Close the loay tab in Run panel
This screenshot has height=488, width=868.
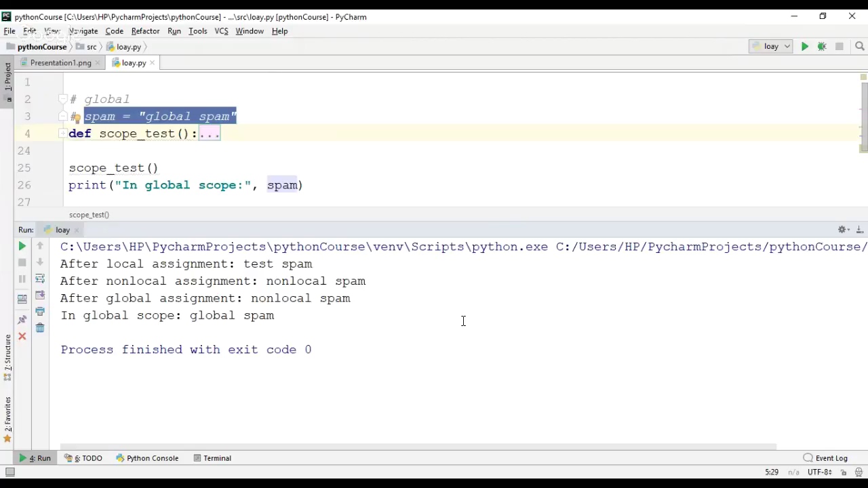(x=77, y=230)
